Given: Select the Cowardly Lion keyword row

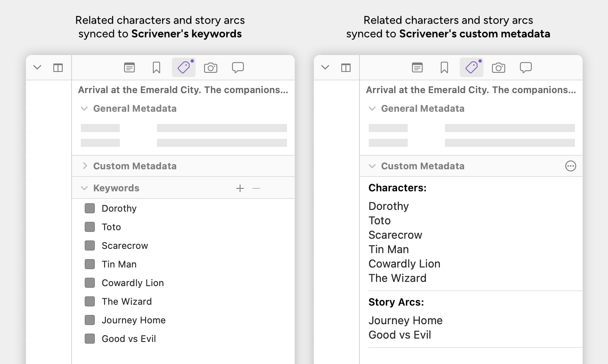Looking at the screenshot, I should pyautogui.click(x=183, y=283).
